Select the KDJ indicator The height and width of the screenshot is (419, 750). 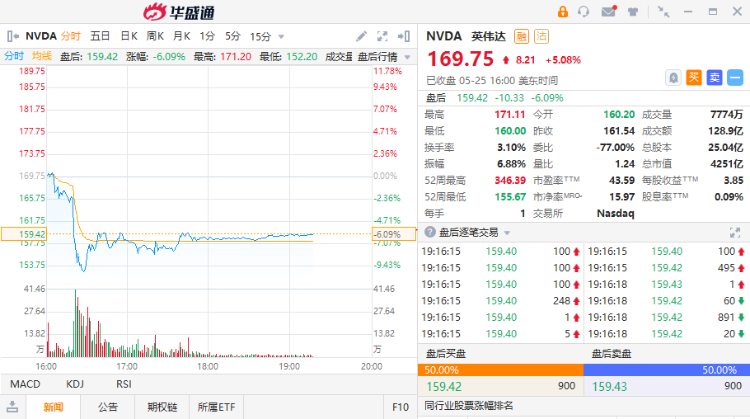(x=75, y=384)
